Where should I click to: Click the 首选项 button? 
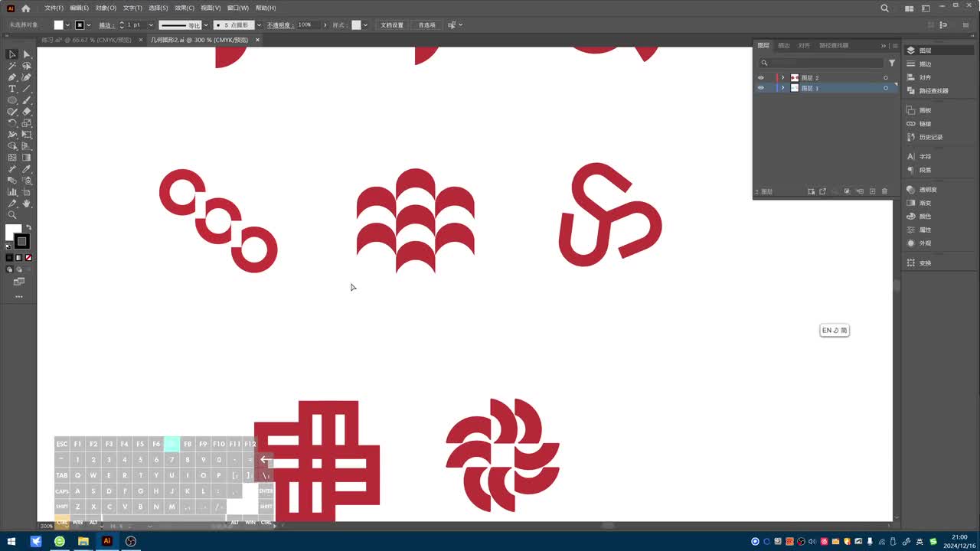click(426, 25)
